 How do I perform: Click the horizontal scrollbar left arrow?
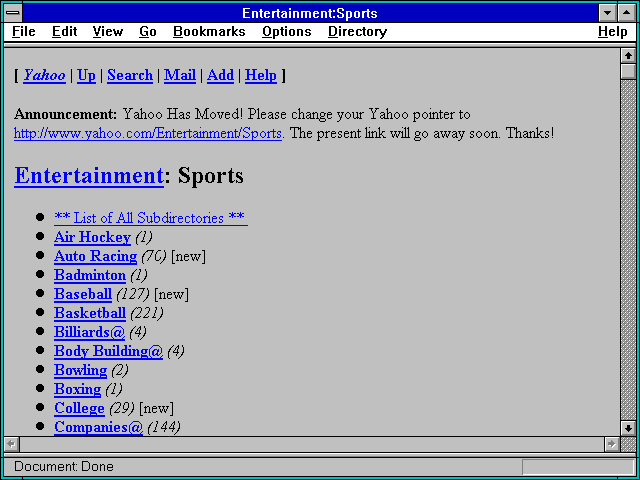11,444
